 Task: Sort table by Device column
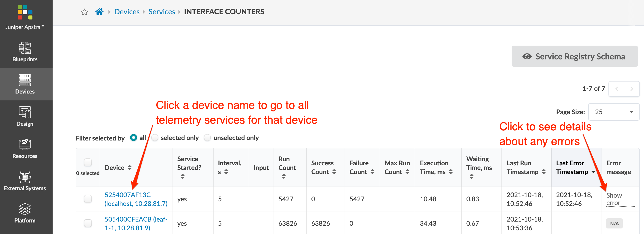coord(118,168)
